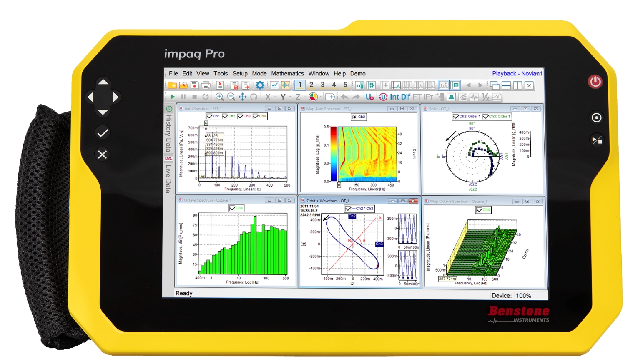The image size is (643, 364).
Task: Open the color pie chart dropdown arrow
Action: pyautogui.click(x=320, y=97)
